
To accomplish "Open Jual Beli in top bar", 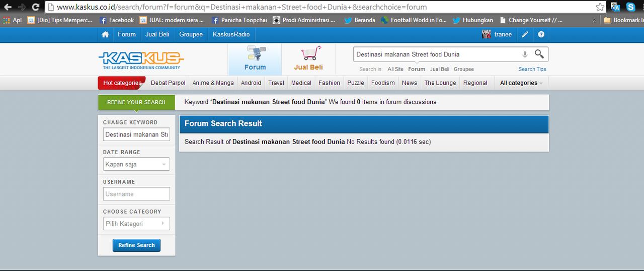I will [157, 34].
